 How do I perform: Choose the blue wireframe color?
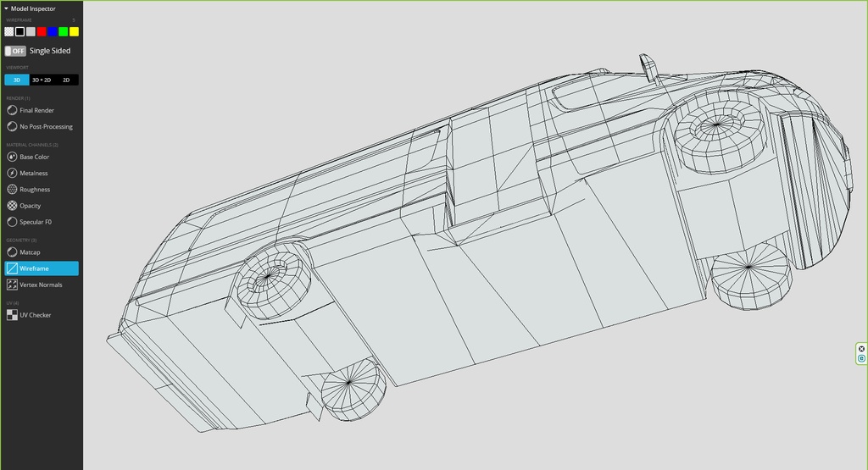[53, 31]
